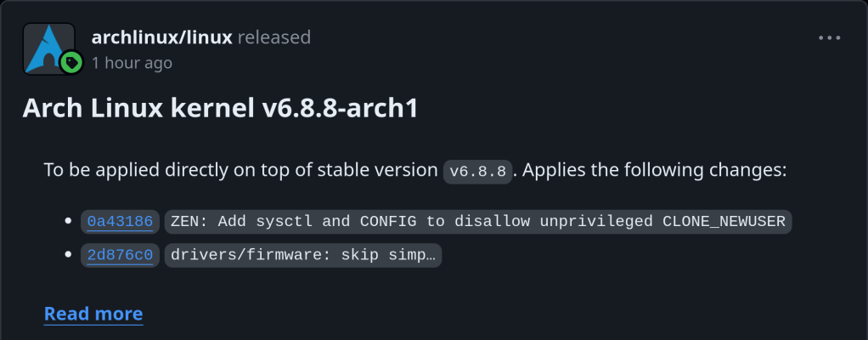868x340 pixels.
Task: Click the "1 hour ago" timestamp
Action: [132, 63]
